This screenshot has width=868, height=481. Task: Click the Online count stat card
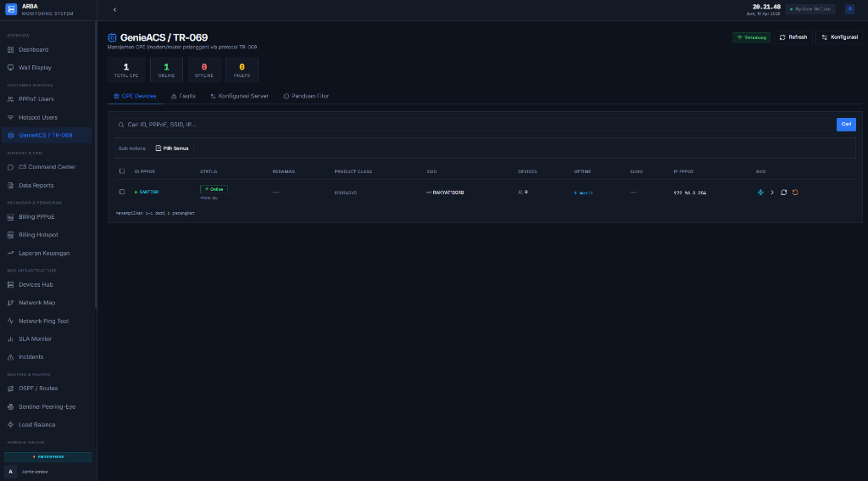[x=166, y=70]
